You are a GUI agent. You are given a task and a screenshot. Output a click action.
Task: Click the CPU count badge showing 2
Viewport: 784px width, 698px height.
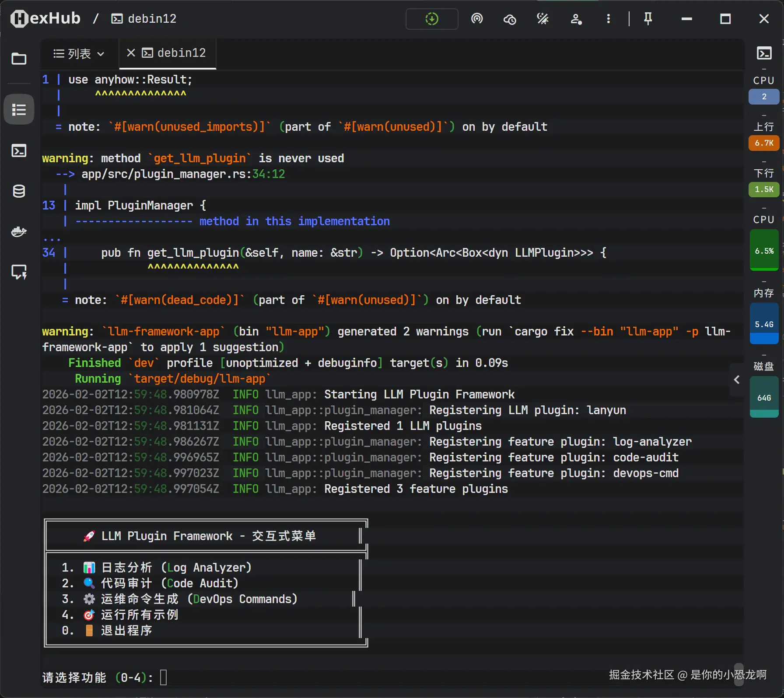[764, 97]
